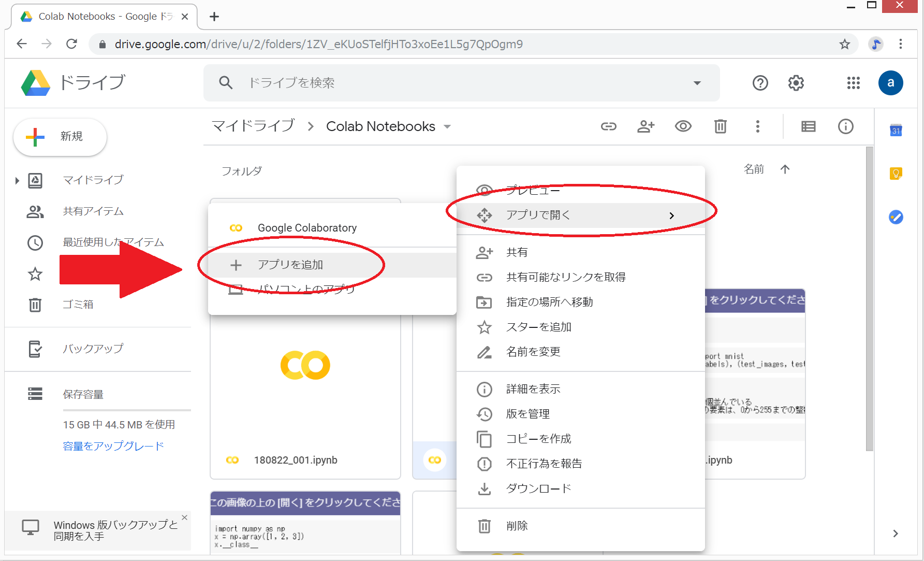Click the 容量をアップグレード link

click(x=113, y=446)
